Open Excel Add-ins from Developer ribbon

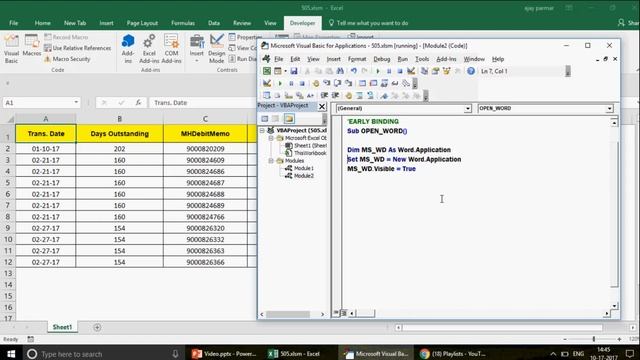tap(149, 49)
